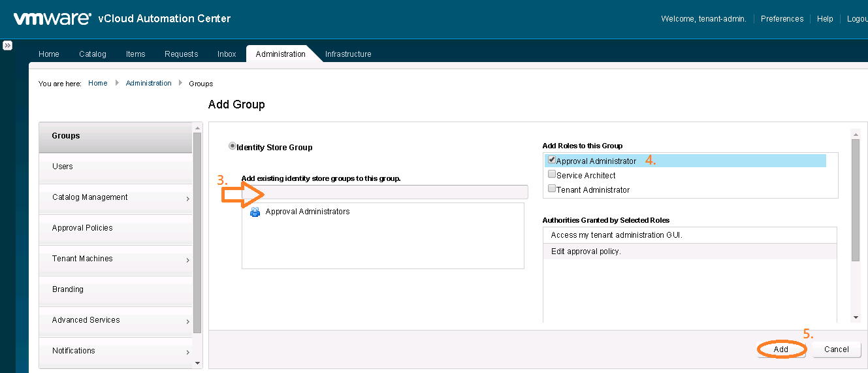868x373 pixels.
Task: Open the Home tab
Action: click(x=49, y=54)
